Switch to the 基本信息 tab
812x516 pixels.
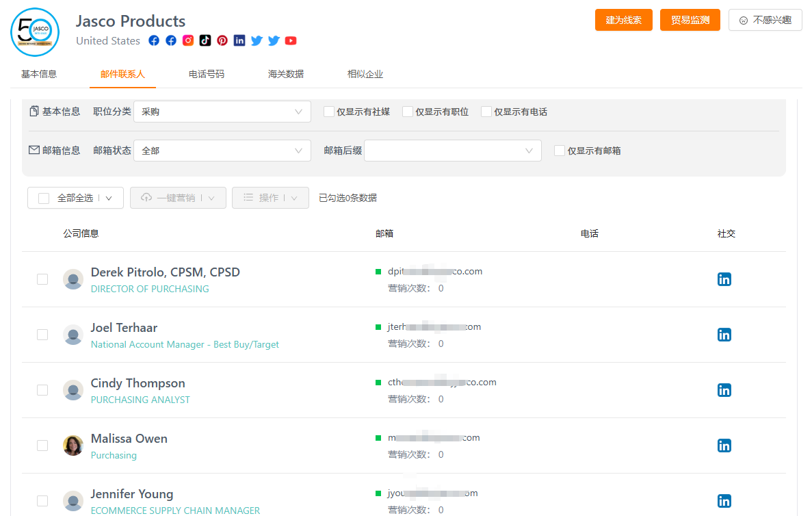click(x=39, y=74)
